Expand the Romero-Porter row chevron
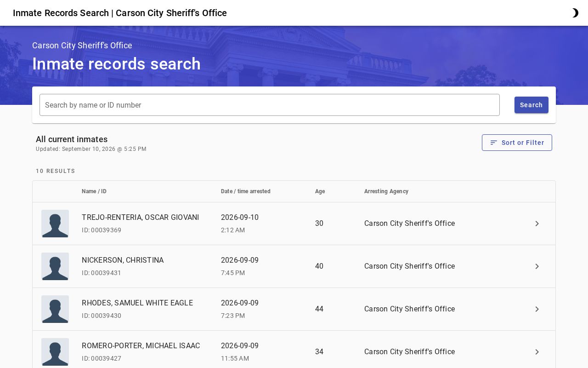The image size is (588, 368). (537, 352)
